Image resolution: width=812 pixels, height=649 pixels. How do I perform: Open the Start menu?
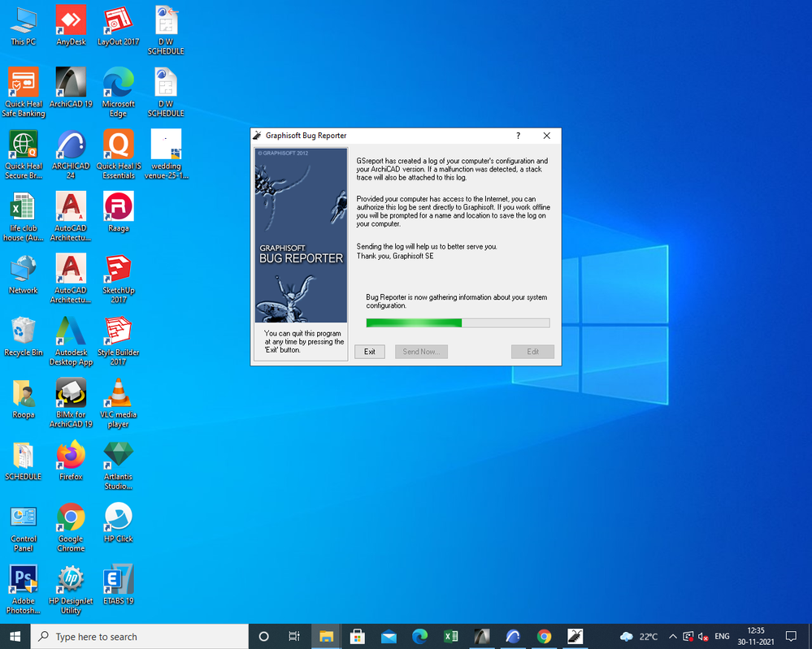pyautogui.click(x=15, y=636)
